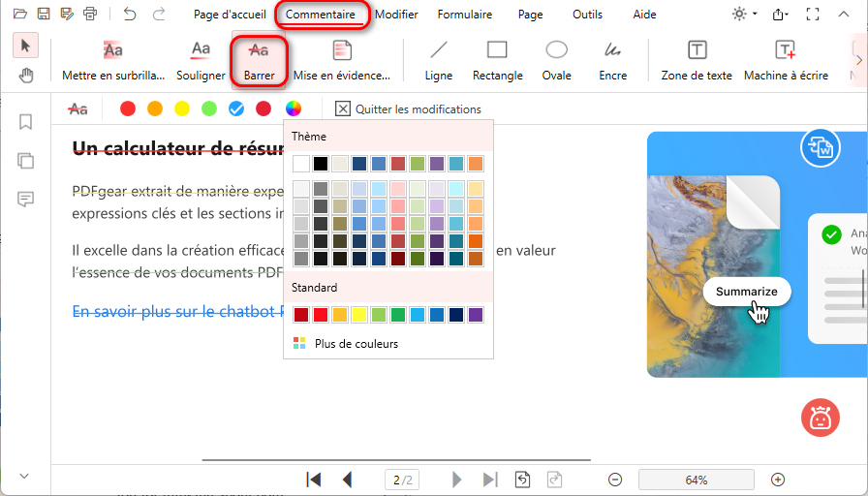Toggle fullscreen mode icon
The height and width of the screenshot is (496, 868).
pyautogui.click(x=813, y=15)
